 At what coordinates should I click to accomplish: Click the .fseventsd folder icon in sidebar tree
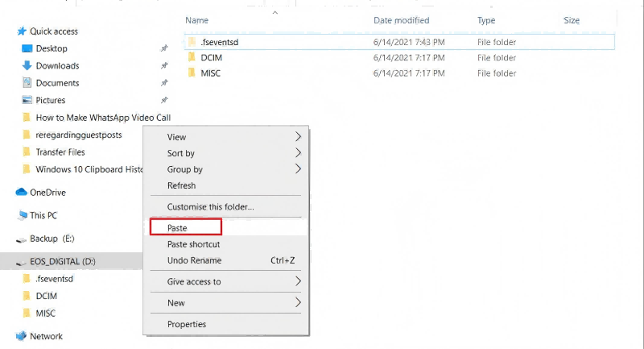tap(27, 279)
